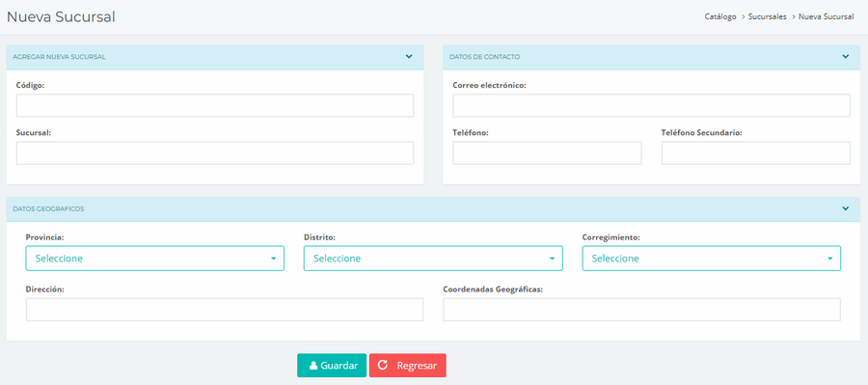Click the Nueva Sucursal breadcrumb item
The image size is (868, 385).
[826, 17]
